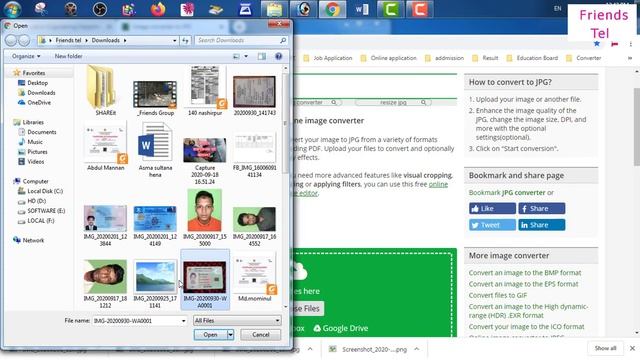Viewport: 640px width, 360px height.
Task: Show more bookmarks chevron in Chrome
Action: coord(630,58)
